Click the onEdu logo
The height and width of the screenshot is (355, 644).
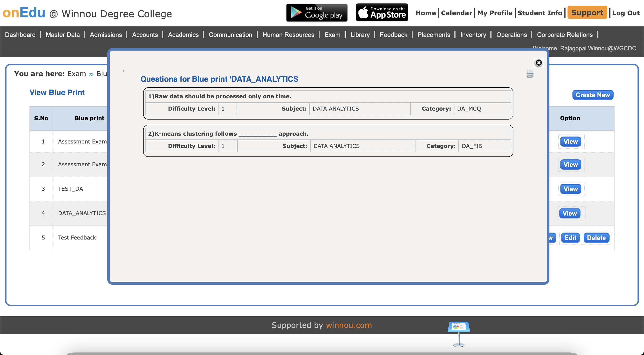(x=24, y=13)
